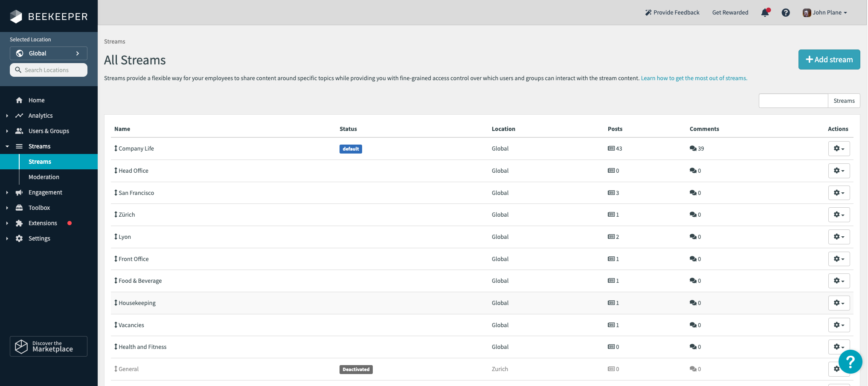Click the help question mark icon in header

point(786,12)
